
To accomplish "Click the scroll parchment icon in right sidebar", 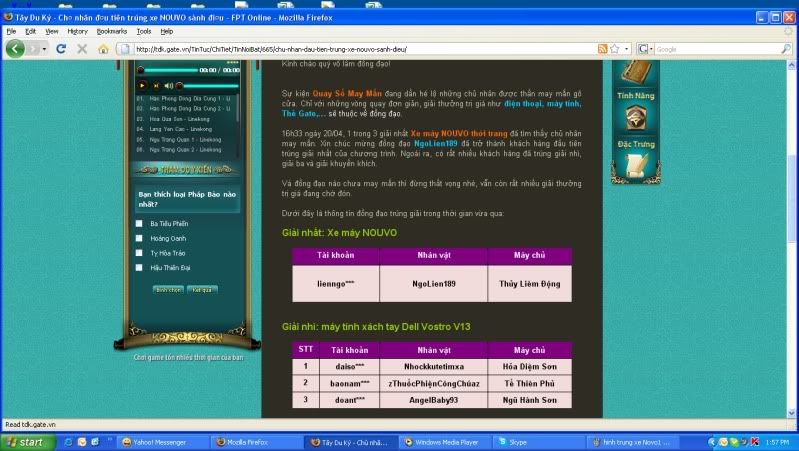I will [635, 166].
